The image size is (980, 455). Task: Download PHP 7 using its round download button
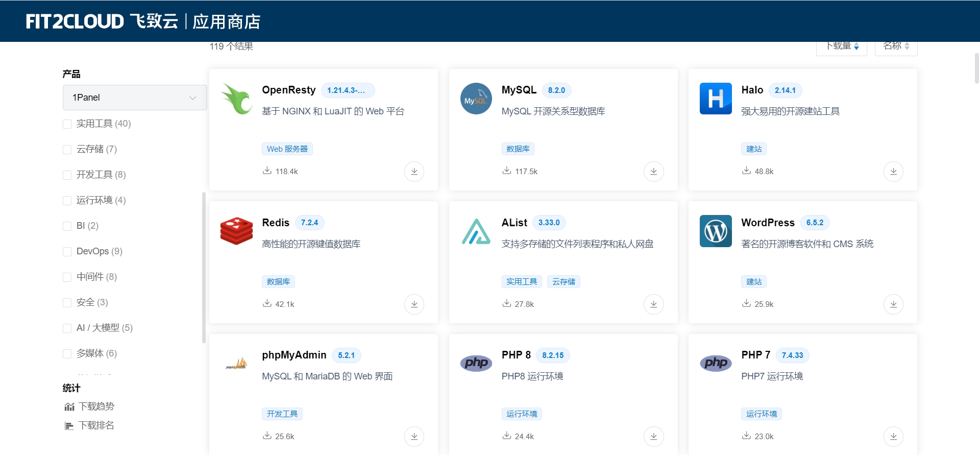pyautogui.click(x=893, y=437)
